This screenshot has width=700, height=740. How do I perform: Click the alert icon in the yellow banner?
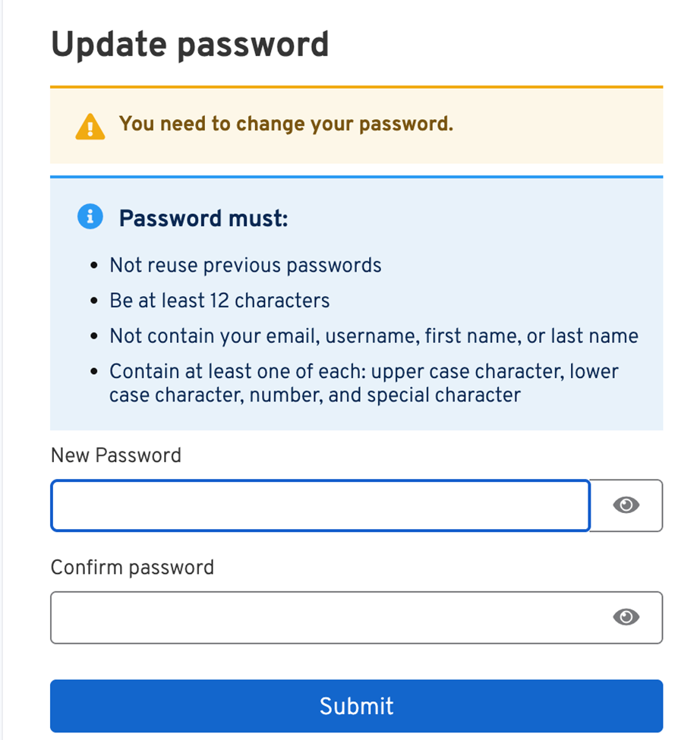coord(89,125)
